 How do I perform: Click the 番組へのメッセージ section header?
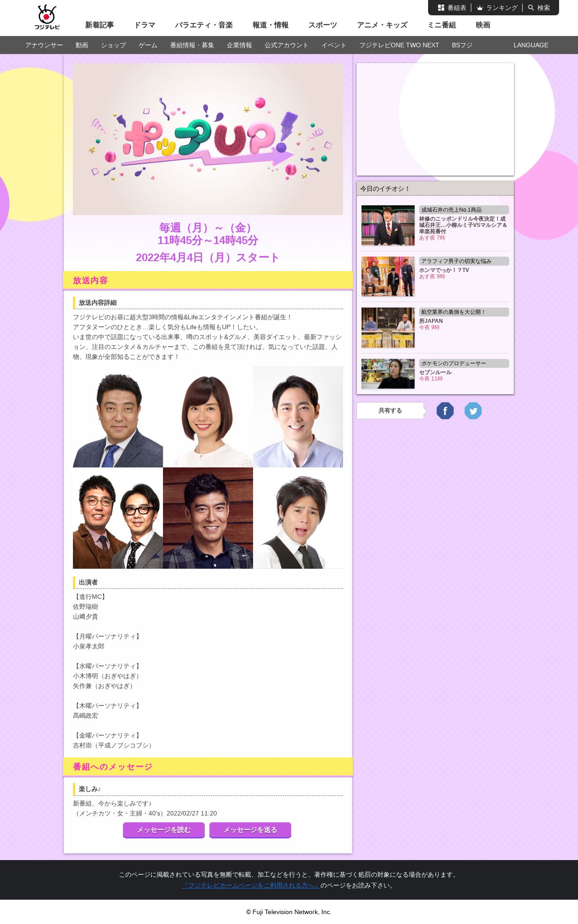pos(208,767)
